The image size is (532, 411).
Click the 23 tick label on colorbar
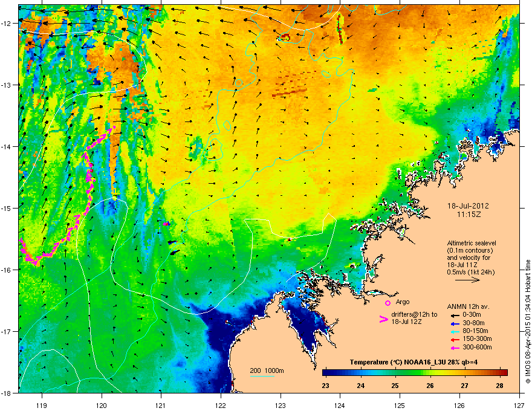pyautogui.click(x=325, y=386)
